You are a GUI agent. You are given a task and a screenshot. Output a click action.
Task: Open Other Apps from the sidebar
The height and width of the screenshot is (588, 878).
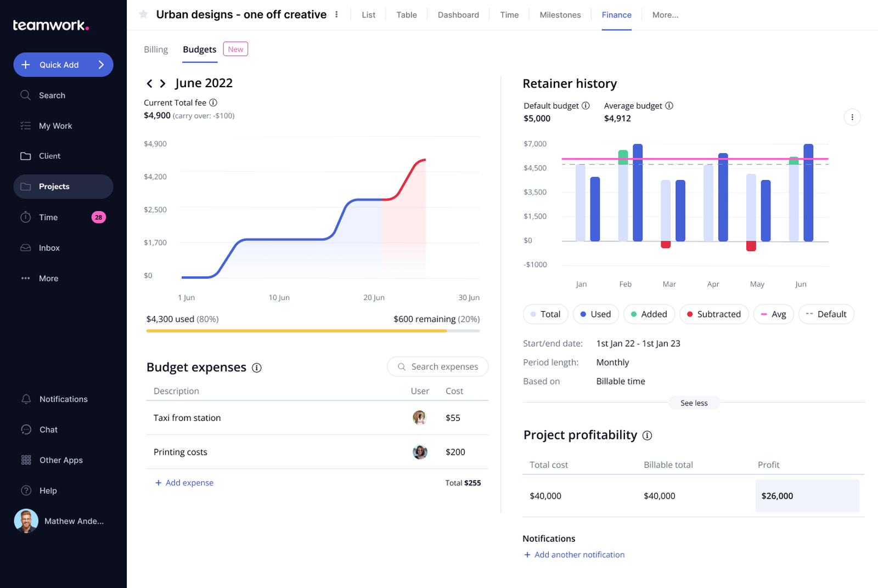61,460
